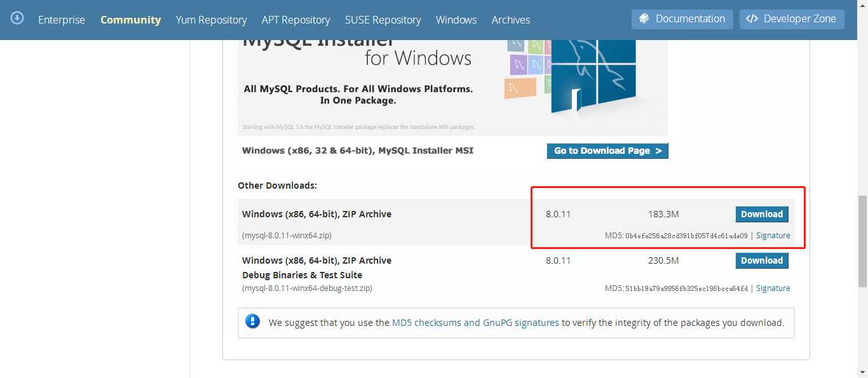868x378 pixels.
Task: Download the 183.3M ZIP Archive
Action: (762, 214)
